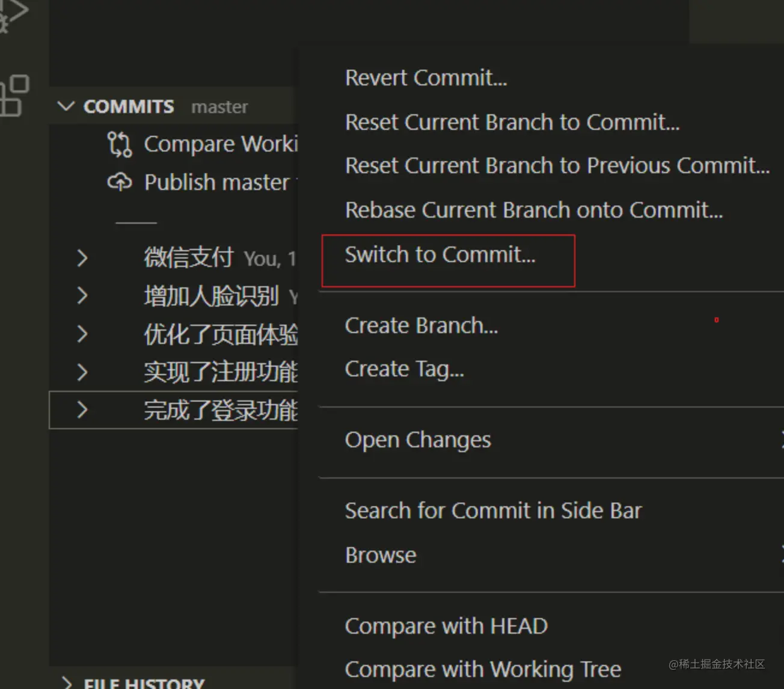
Task: Open the Extensions activity bar icon
Action: (14, 95)
